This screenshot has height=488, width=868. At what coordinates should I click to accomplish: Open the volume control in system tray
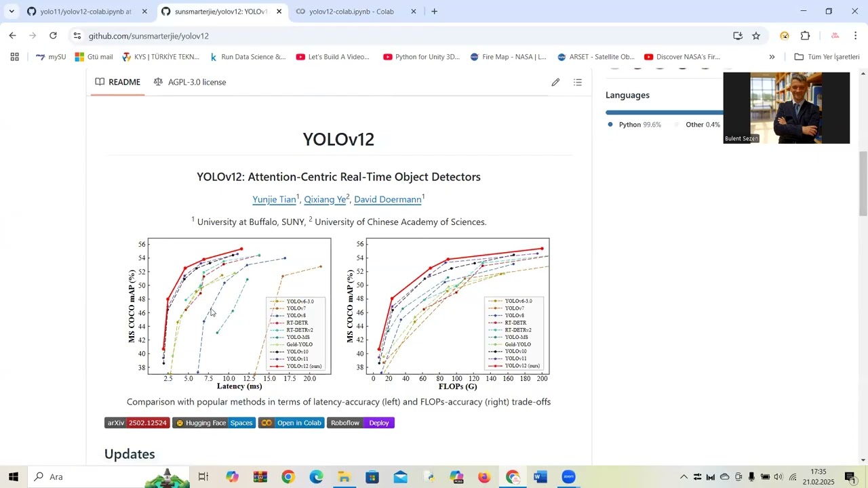[778, 477]
